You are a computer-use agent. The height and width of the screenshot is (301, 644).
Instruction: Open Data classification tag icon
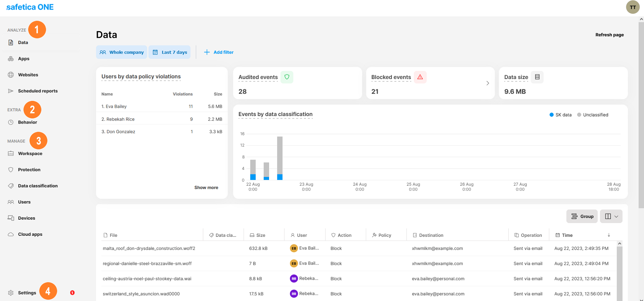[x=11, y=186]
